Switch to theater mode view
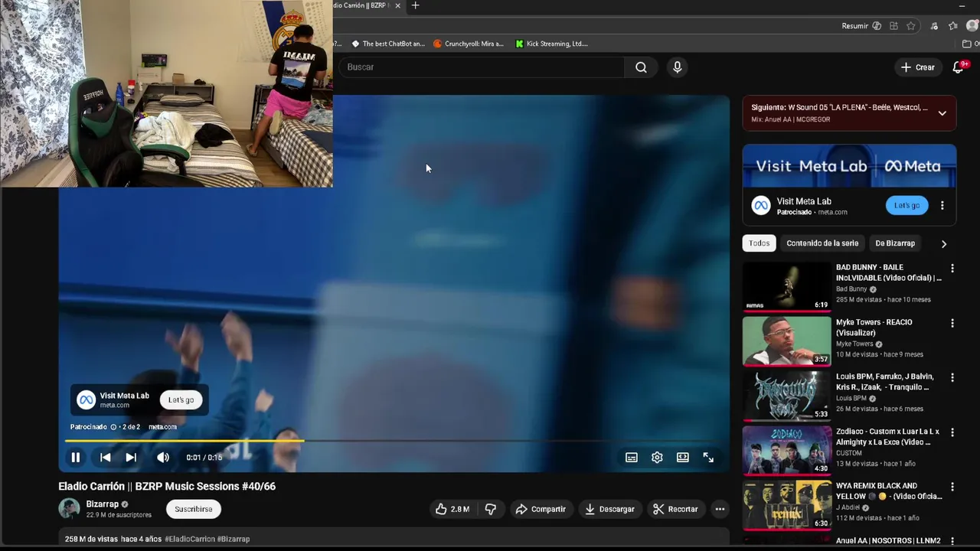This screenshot has height=551, width=980. (683, 458)
